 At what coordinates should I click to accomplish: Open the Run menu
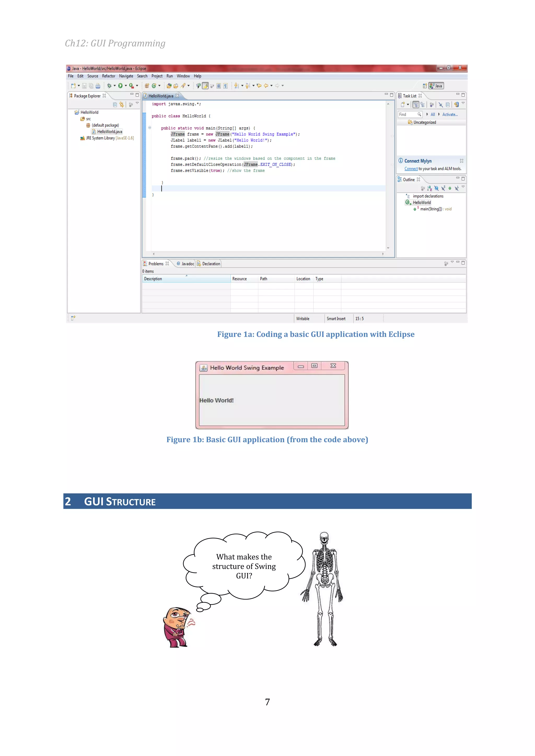(x=170, y=76)
